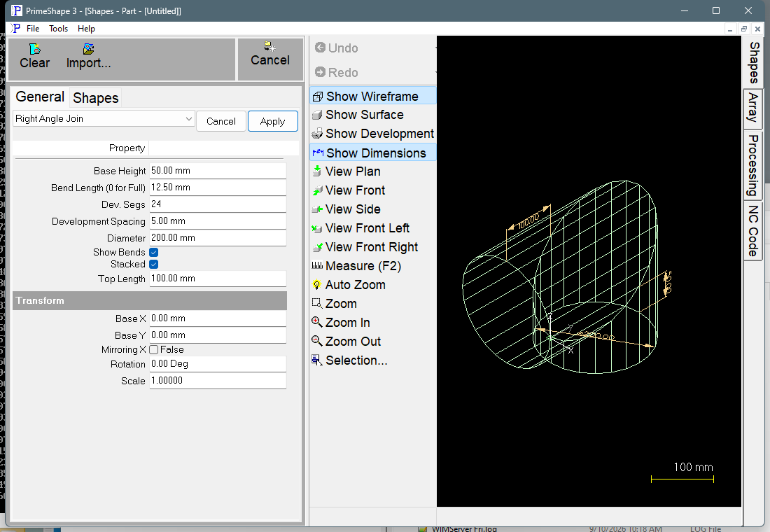
Task: Click the Diameter value field
Action: point(218,238)
